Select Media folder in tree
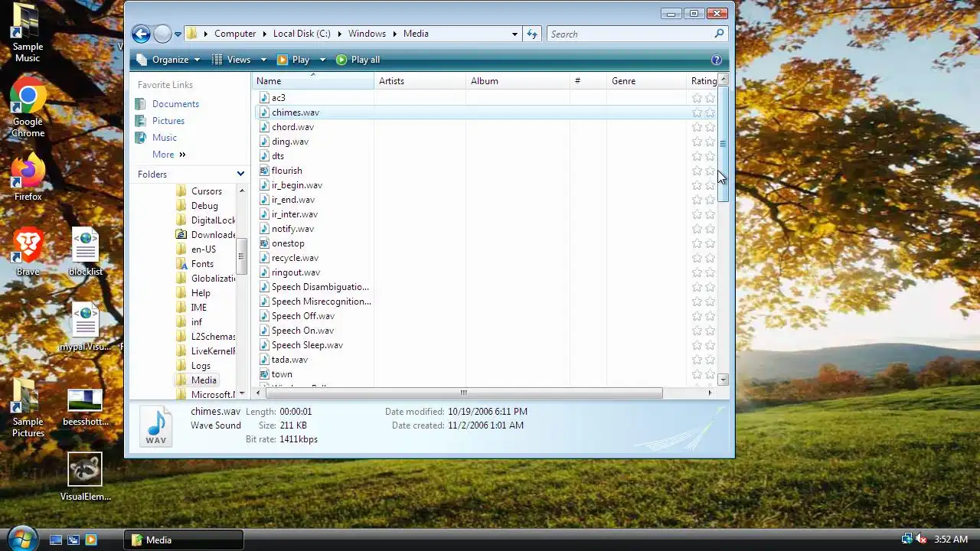Viewport: 980px width, 551px height. (204, 380)
